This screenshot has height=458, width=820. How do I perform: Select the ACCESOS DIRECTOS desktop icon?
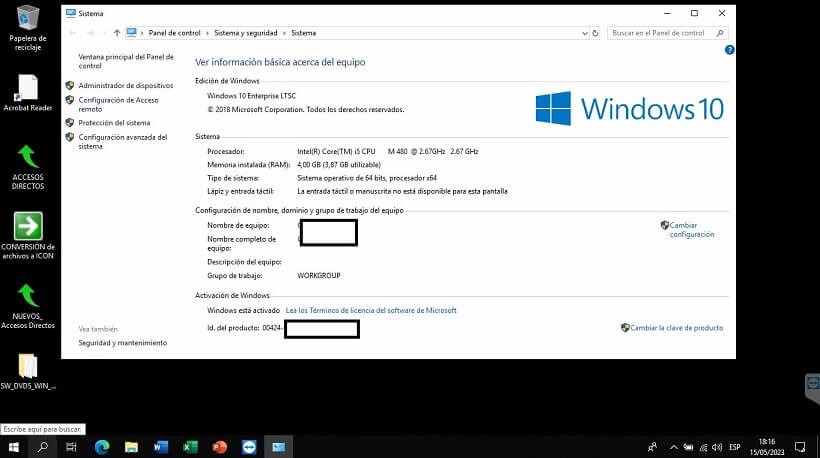point(28,167)
